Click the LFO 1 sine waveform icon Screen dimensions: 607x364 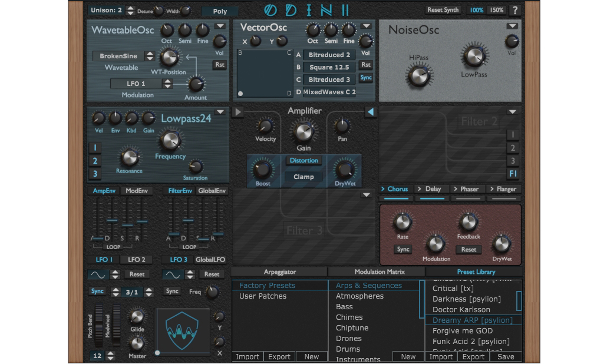click(98, 274)
